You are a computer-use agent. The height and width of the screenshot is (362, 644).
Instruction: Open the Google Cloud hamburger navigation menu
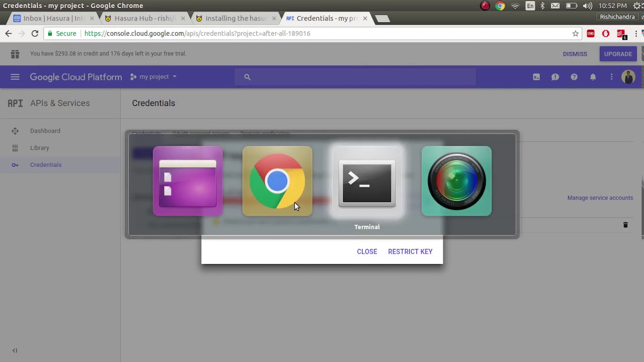coord(15,77)
